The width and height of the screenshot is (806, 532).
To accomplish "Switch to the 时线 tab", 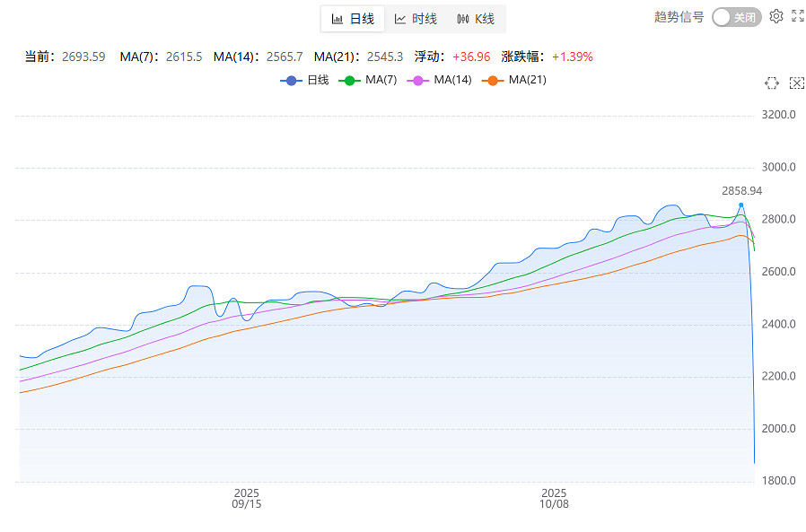I will pyautogui.click(x=416, y=19).
